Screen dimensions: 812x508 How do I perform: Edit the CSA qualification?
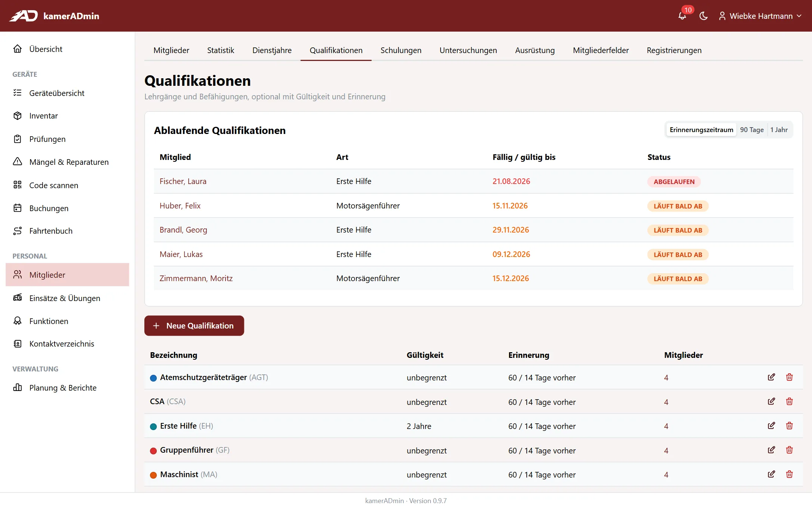(x=771, y=402)
